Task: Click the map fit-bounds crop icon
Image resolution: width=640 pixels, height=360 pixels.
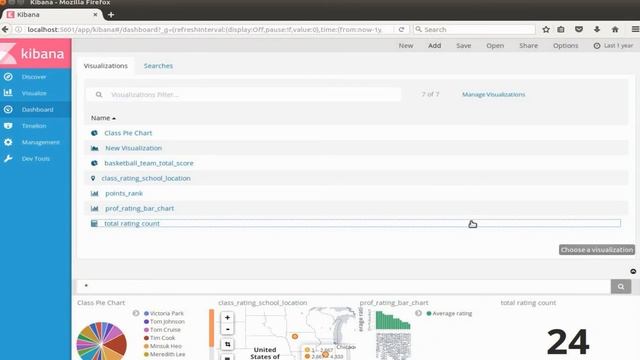Action: (227, 344)
